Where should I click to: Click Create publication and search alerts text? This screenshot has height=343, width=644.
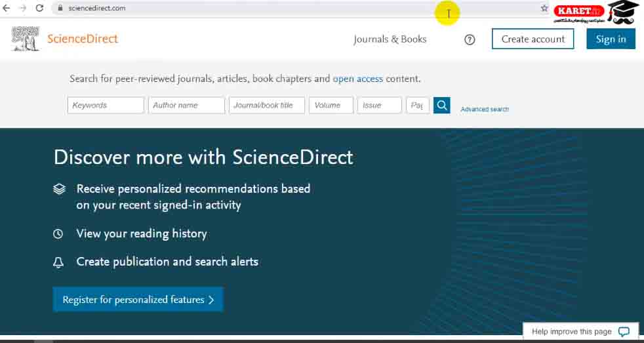(x=167, y=262)
